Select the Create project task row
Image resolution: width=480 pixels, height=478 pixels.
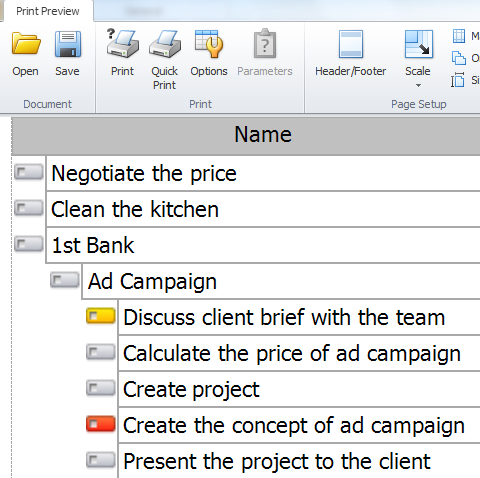(x=299, y=389)
